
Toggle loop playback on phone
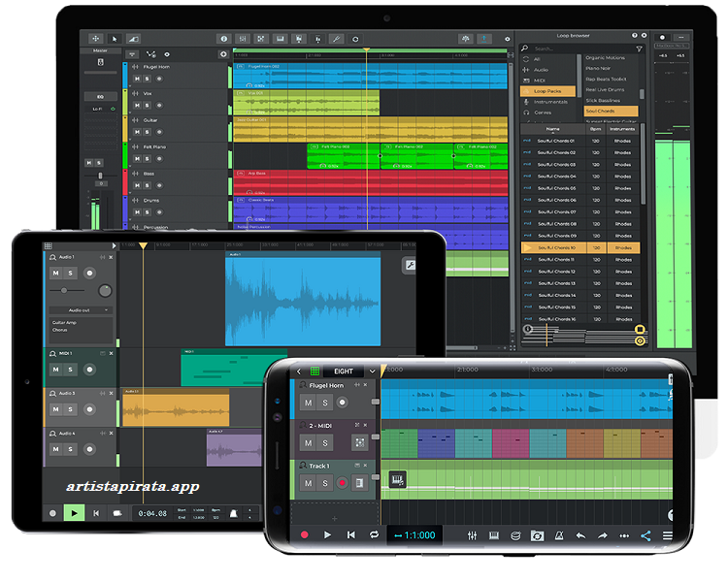point(375,535)
